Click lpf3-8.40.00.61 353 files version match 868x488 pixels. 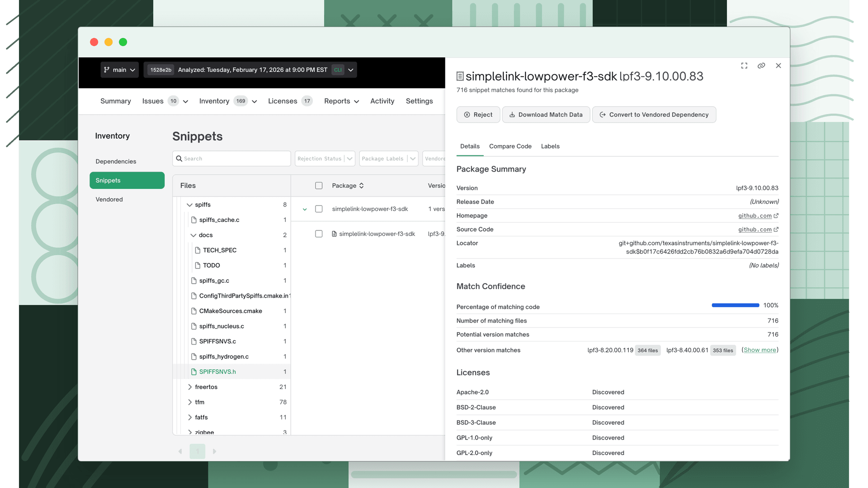(x=701, y=350)
